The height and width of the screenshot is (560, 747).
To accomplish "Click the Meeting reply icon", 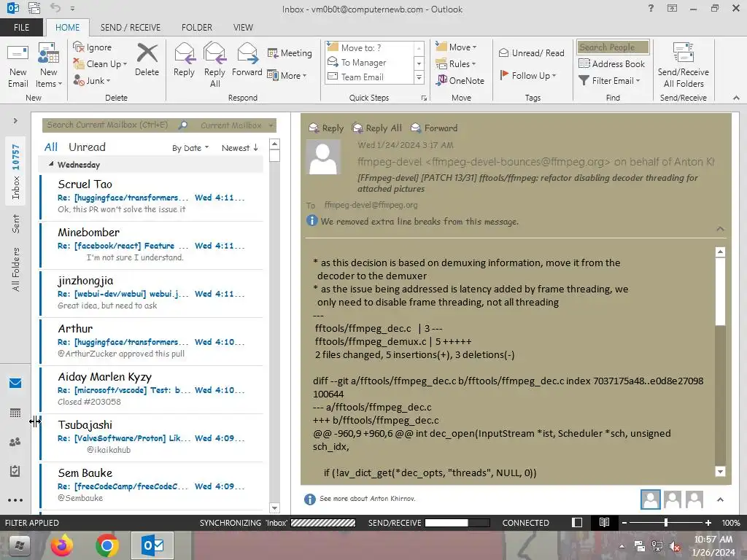I will pos(273,52).
